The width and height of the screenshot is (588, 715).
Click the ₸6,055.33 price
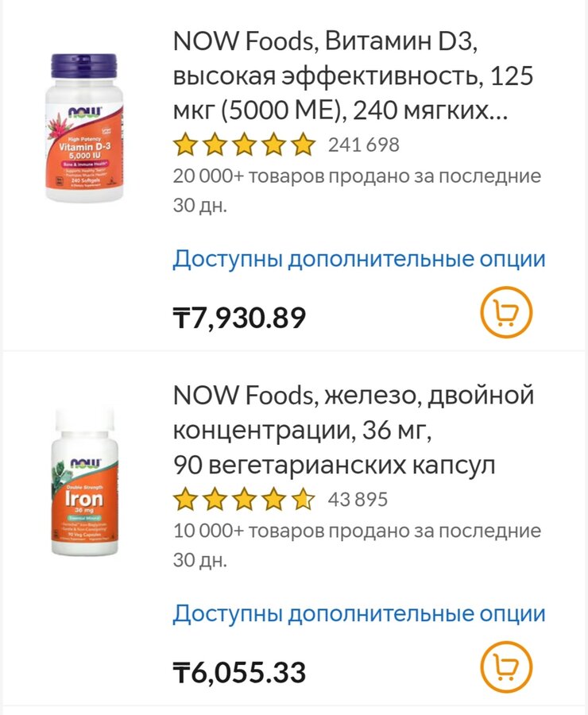point(239,673)
